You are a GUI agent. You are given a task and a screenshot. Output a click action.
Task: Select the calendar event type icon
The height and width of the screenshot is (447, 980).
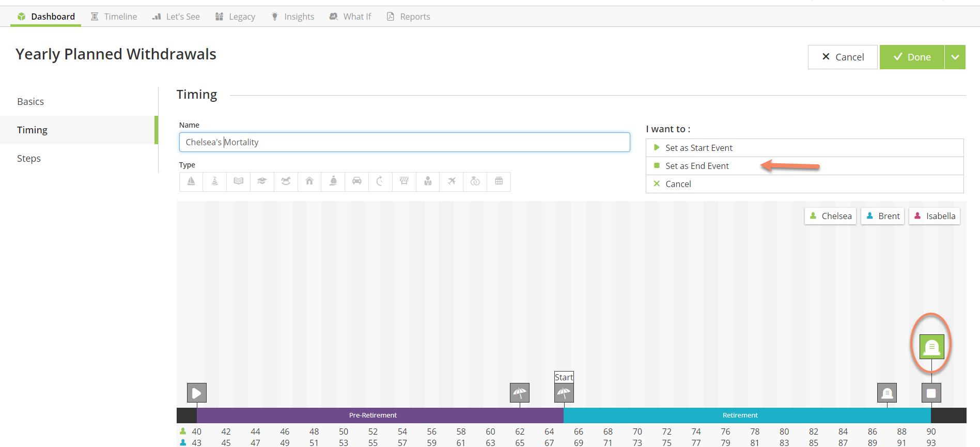(499, 181)
